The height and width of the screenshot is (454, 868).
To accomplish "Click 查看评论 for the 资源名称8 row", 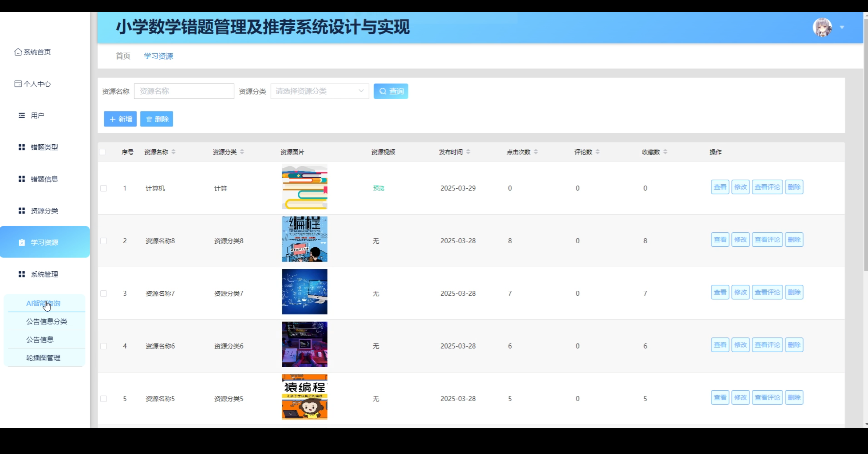I will 767,240.
